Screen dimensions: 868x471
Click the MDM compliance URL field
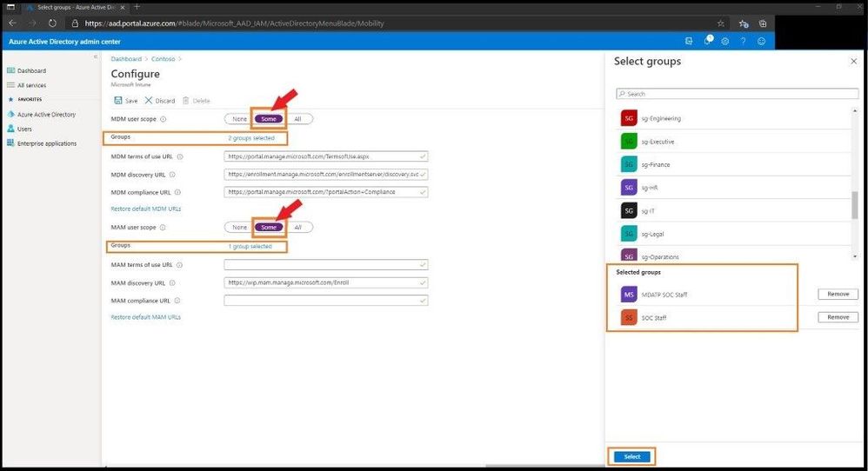[325, 192]
